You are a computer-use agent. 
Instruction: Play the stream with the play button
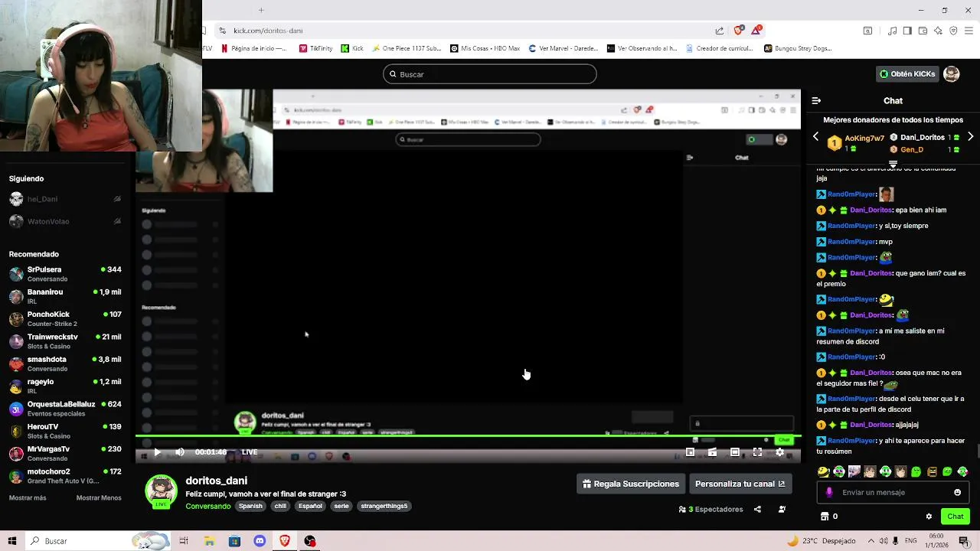pyautogui.click(x=157, y=452)
